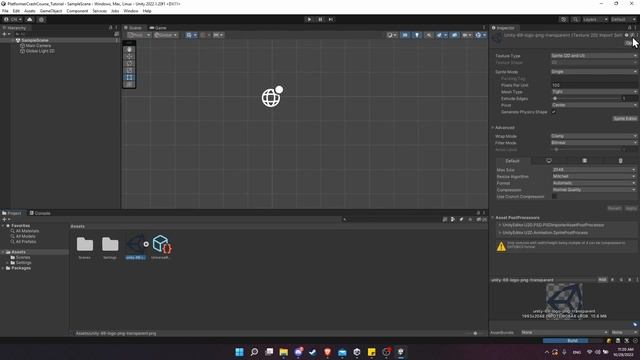Toggle hidden objects visibility in Scene view
Screen dimensions: 640x360
click(x=454, y=35)
